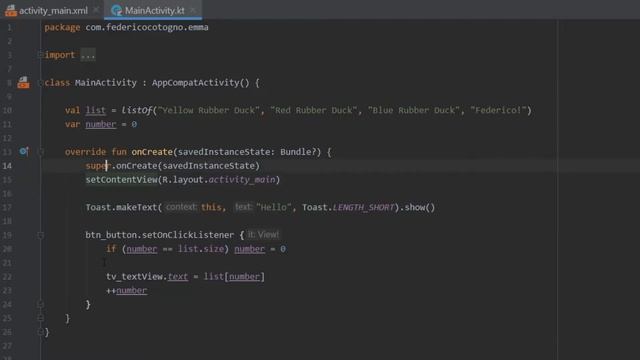640x360 pixels.
Task: Click tv_textView on line 22
Action: point(134,277)
